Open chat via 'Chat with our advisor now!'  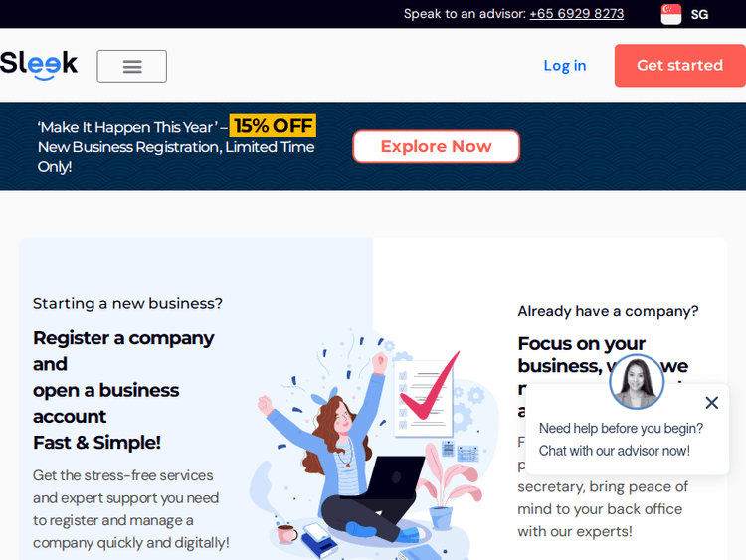pos(615,451)
